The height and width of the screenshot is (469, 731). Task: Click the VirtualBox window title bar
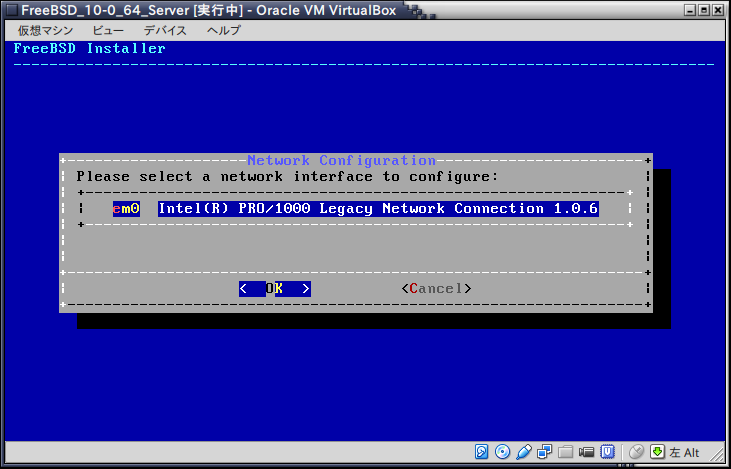[x=250, y=9]
